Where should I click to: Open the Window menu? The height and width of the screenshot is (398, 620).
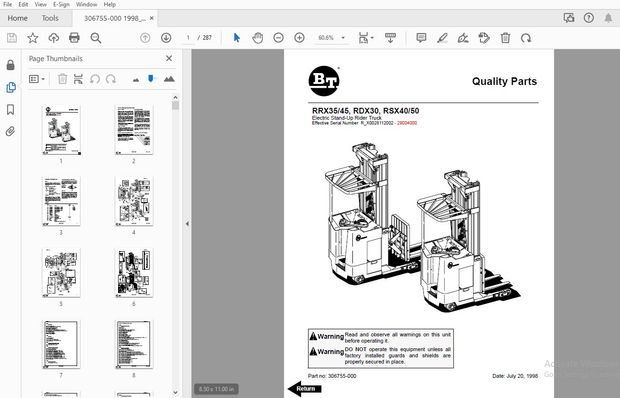pyautogui.click(x=86, y=4)
